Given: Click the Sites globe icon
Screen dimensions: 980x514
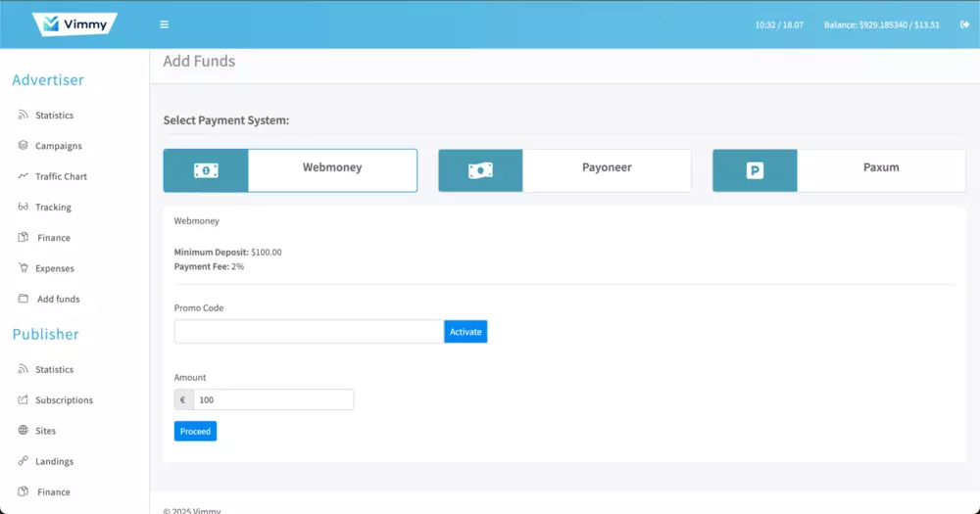Looking at the screenshot, I should tap(24, 431).
